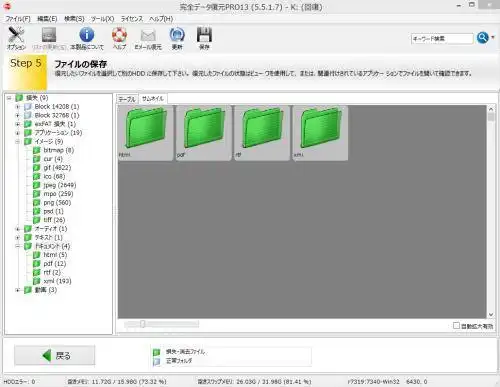The width and height of the screenshot is (500, 387).
Task: Open the Options wrench toolbar icon
Action: click(16, 35)
